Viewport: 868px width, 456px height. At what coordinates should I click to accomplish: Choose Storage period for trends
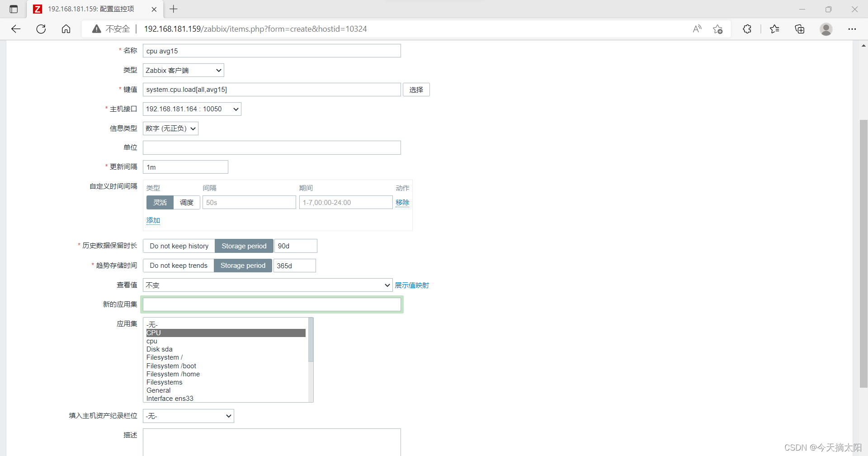coord(243,266)
